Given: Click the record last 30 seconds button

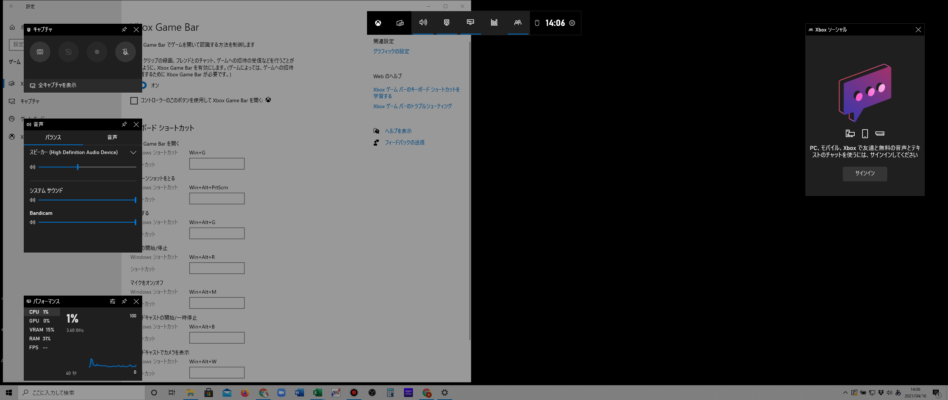Looking at the screenshot, I should coord(68,52).
